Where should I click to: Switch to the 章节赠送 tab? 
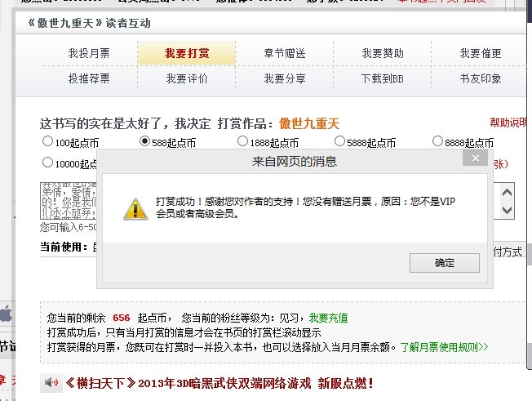(284, 53)
